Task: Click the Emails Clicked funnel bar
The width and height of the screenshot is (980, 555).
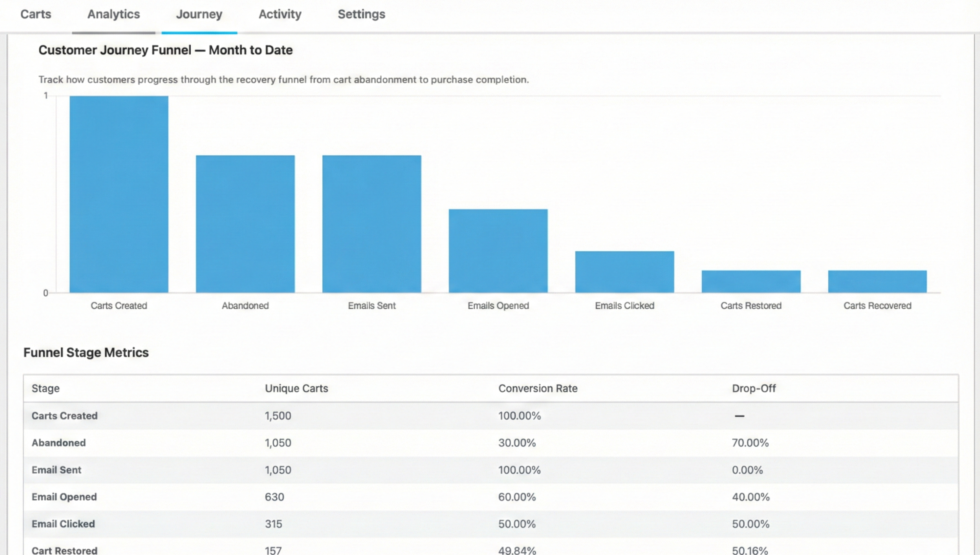Action: [x=624, y=272]
